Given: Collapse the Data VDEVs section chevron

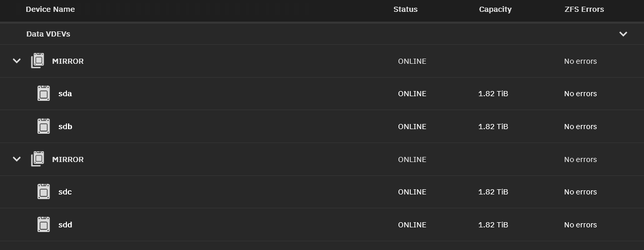Looking at the screenshot, I should (x=623, y=34).
